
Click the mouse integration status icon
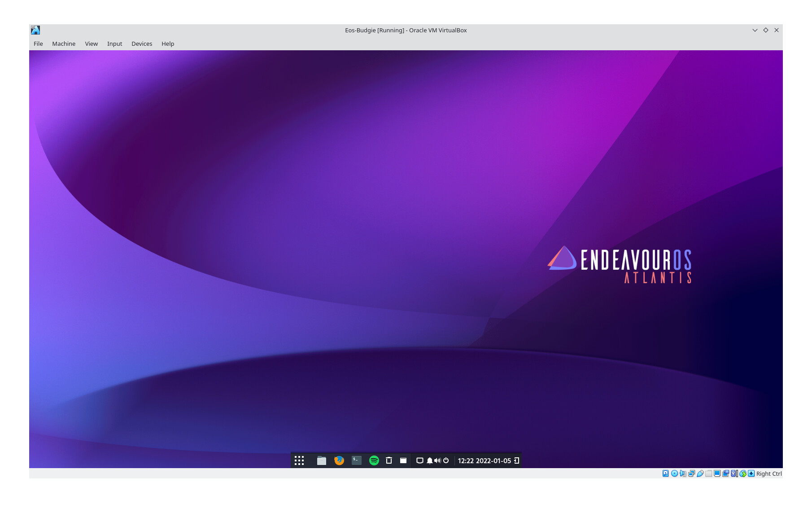[x=743, y=474]
